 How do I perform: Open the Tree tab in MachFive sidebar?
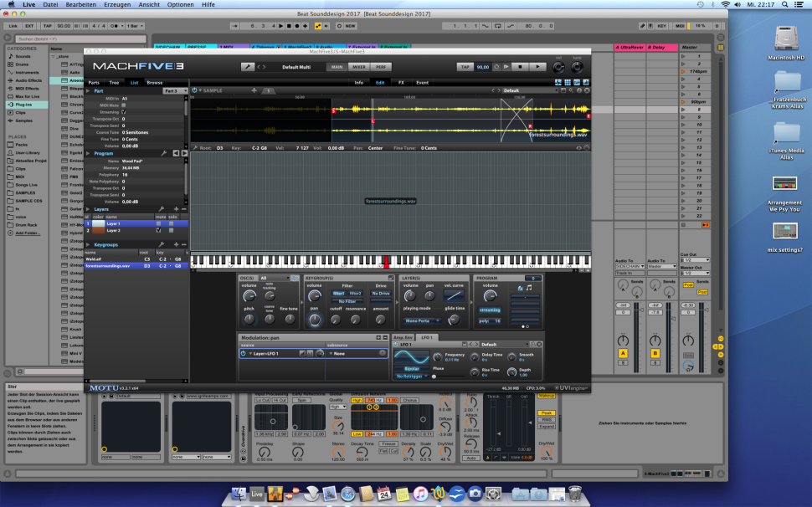[x=114, y=83]
